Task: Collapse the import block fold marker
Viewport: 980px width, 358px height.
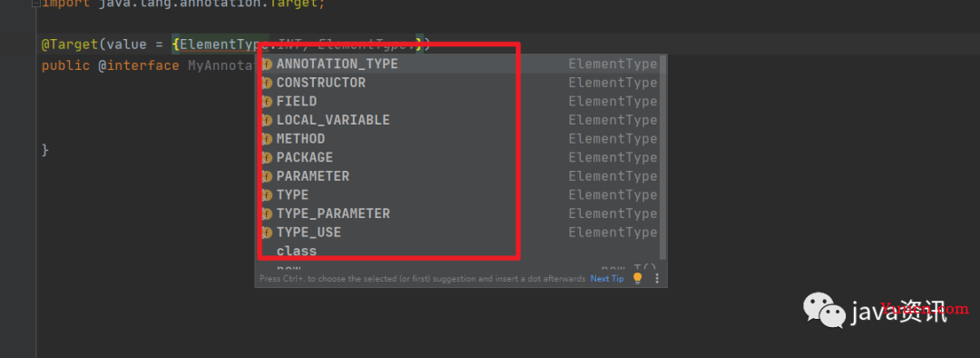Action: [36, 3]
